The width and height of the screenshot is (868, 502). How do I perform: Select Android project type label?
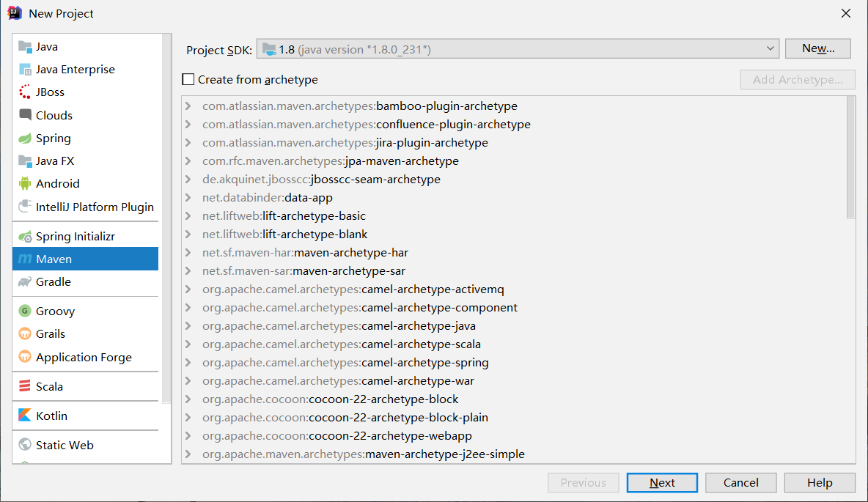tap(58, 183)
